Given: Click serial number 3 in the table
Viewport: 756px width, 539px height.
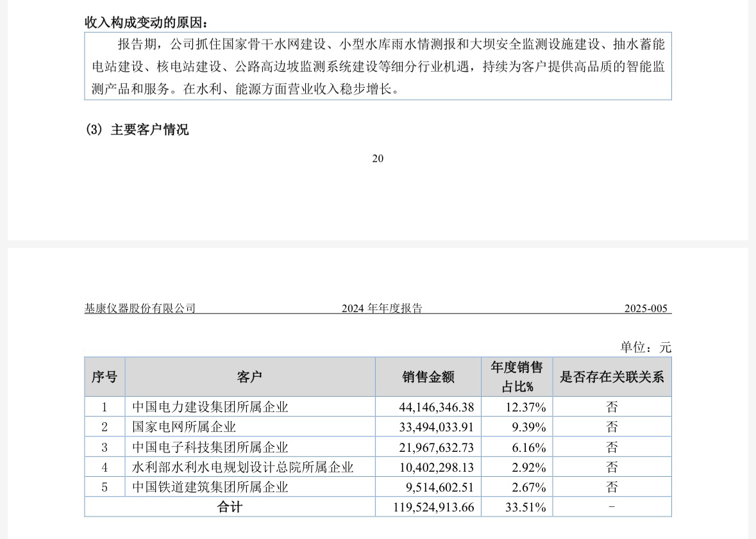Looking at the screenshot, I should pos(105,447).
